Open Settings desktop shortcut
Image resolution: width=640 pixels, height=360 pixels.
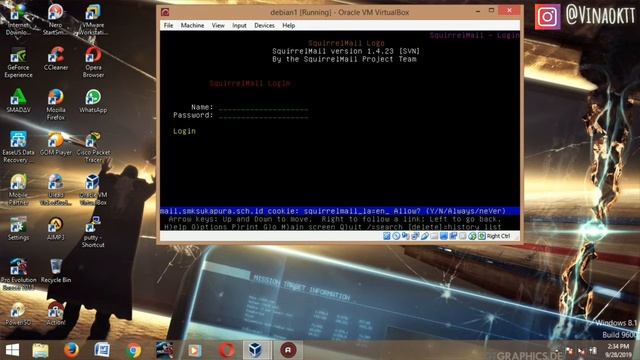click(x=18, y=228)
